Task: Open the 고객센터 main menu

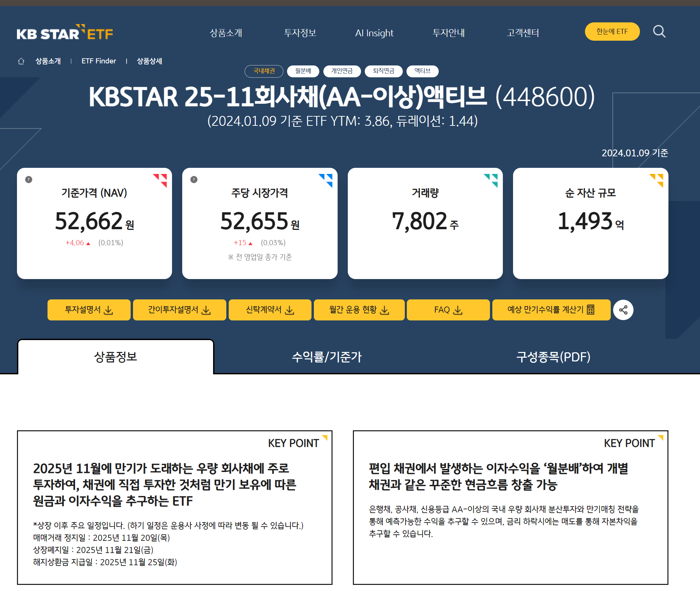Action: pyautogui.click(x=523, y=33)
